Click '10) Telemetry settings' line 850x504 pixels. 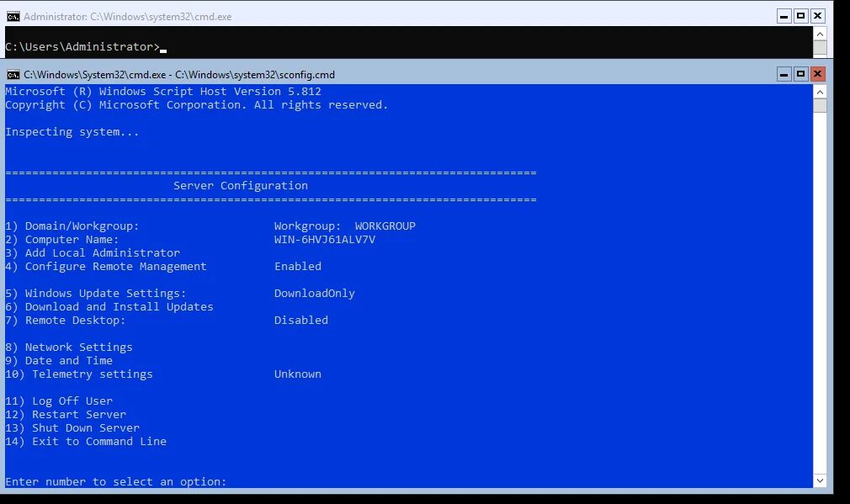coord(79,374)
